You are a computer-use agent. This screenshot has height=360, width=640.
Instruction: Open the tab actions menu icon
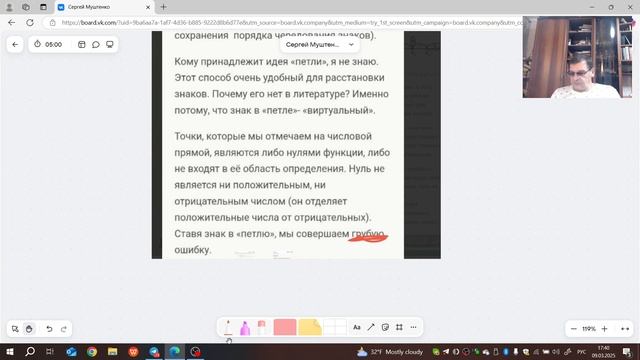43,7
